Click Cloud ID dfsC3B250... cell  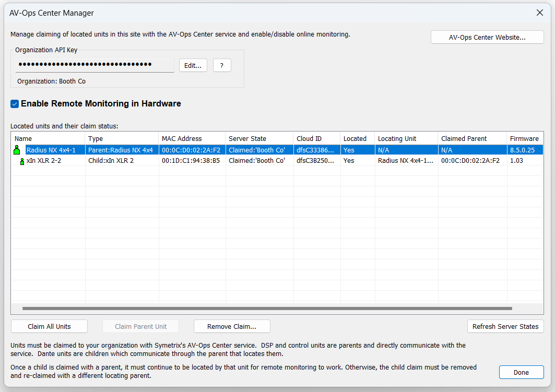315,161
